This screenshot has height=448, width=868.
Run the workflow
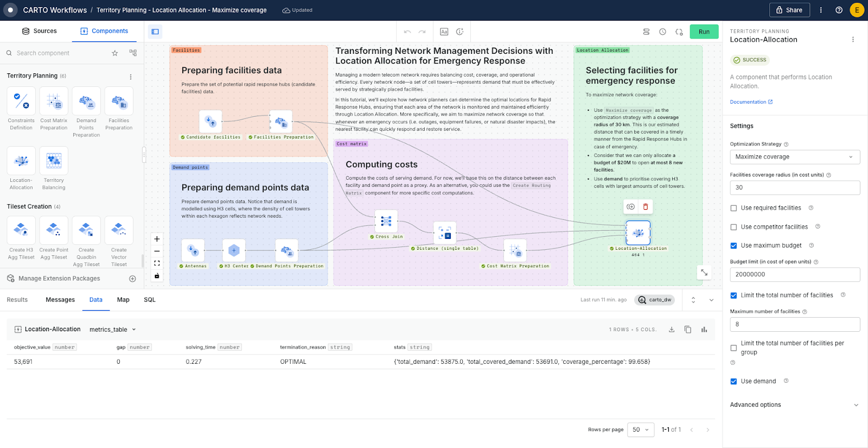tap(704, 31)
